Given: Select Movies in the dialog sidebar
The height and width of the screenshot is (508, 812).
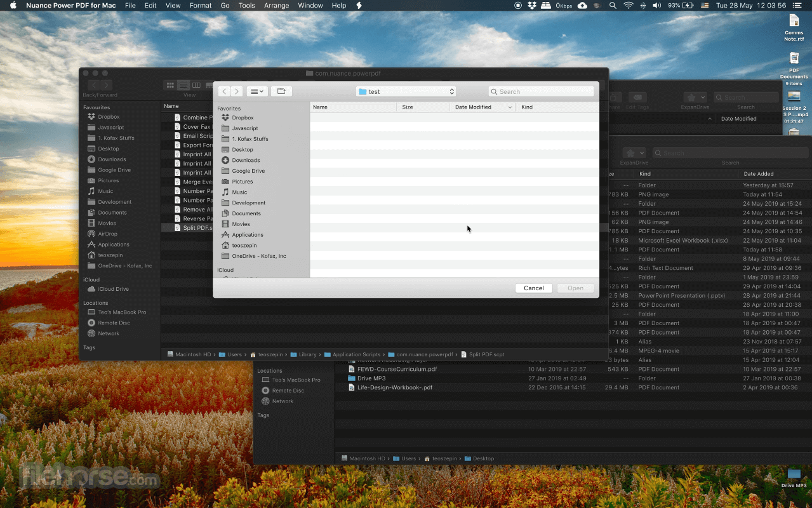Looking at the screenshot, I should tap(241, 224).
